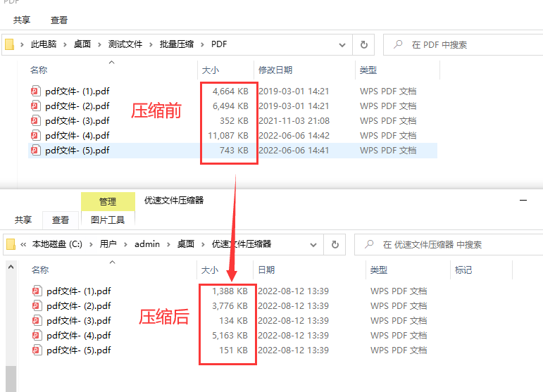Go to 本地磁盘 (C:) in the breadcrumb path
Screen dimensions: 543x392
click(x=57, y=244)
